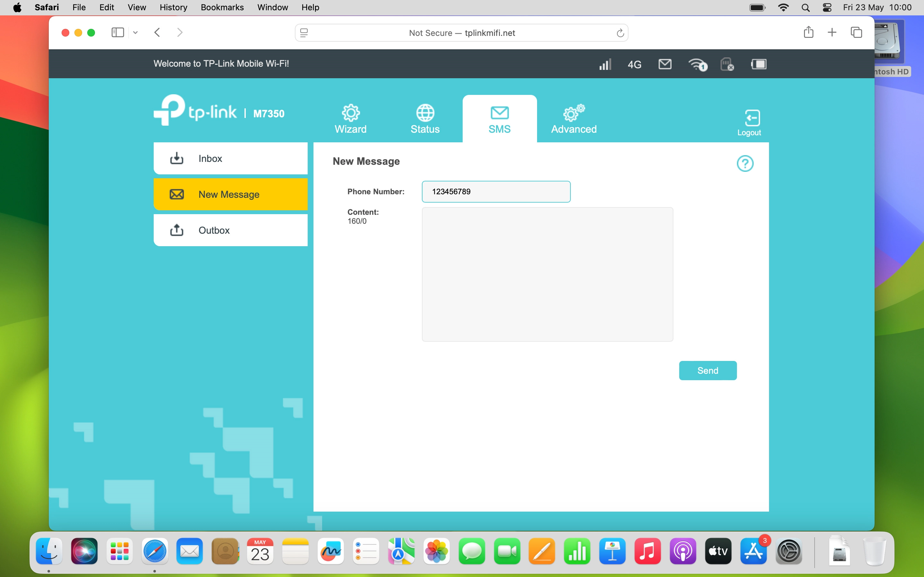The height and width of the screenshot is (577, 924).
Task: Click the Phone Number input field
Action: tap(495, 191)
